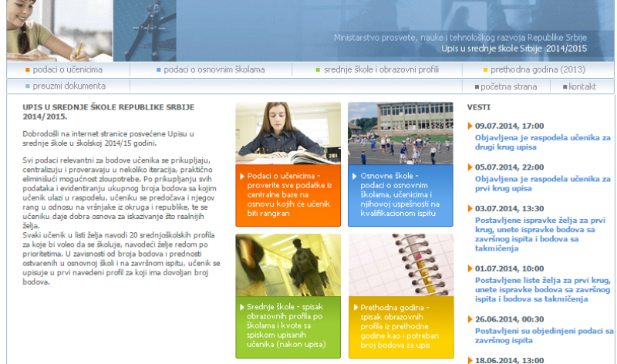Viewport: 617px width, 364px height.
Task: Click the white arrow in the yellow card
Action: [x=356, y=308]
